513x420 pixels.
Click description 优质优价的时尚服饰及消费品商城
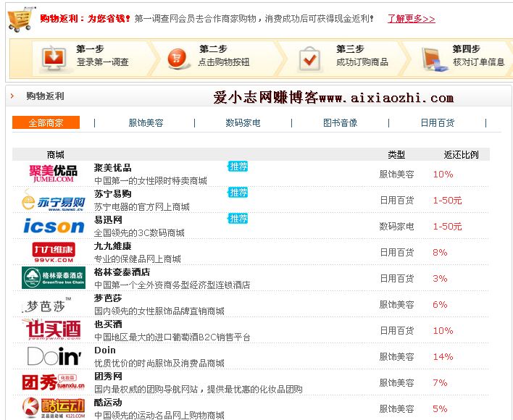(159, 363)
